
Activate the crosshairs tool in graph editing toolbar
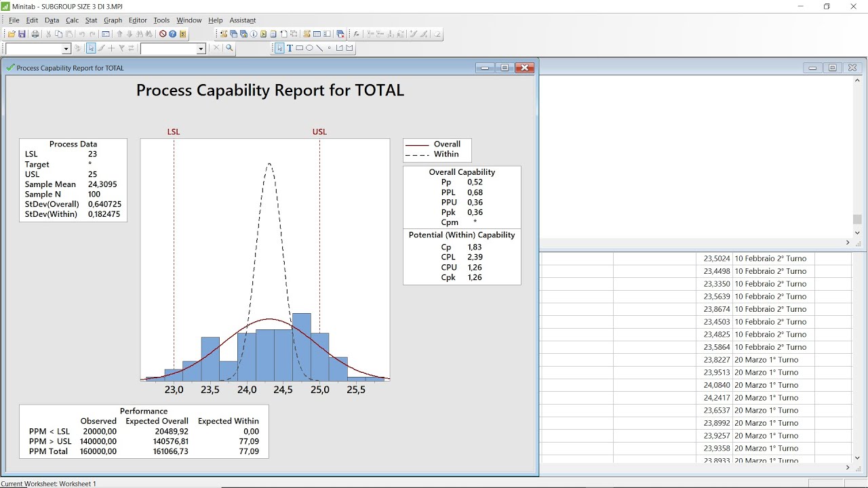click(x=111, y=48)
